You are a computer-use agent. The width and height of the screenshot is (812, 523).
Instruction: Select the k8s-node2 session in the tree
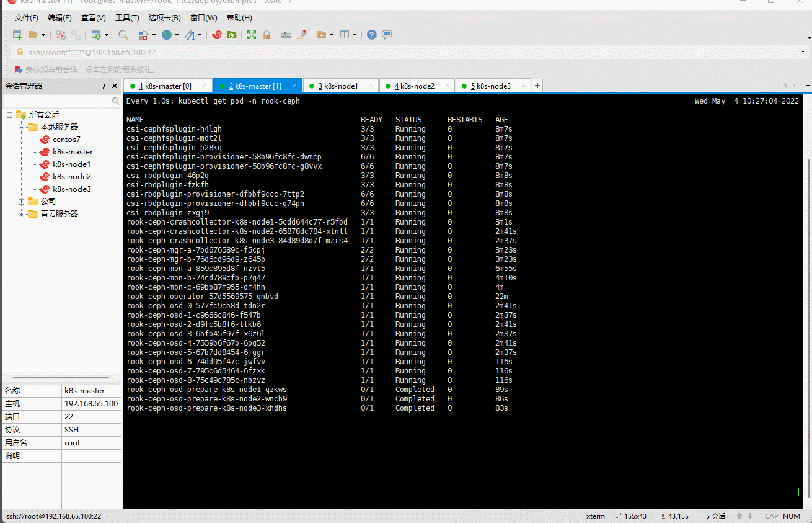tap(71, 177)
